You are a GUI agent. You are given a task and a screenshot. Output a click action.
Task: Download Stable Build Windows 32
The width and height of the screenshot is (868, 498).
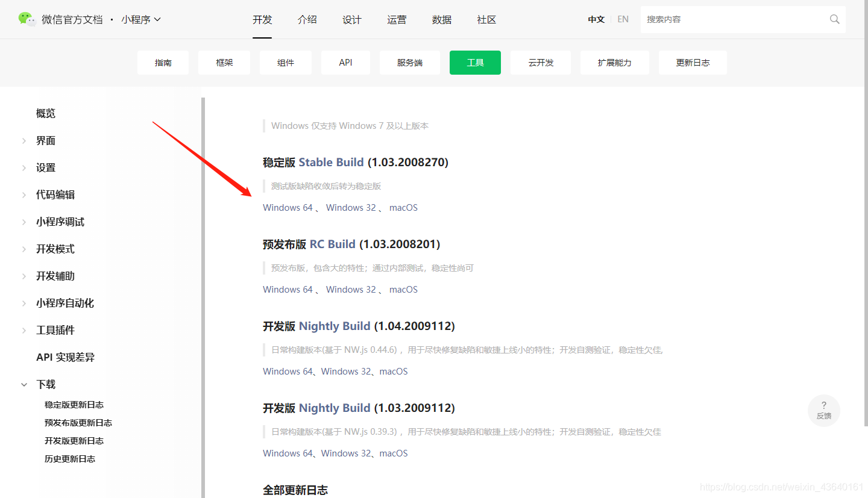coord(351,208)
